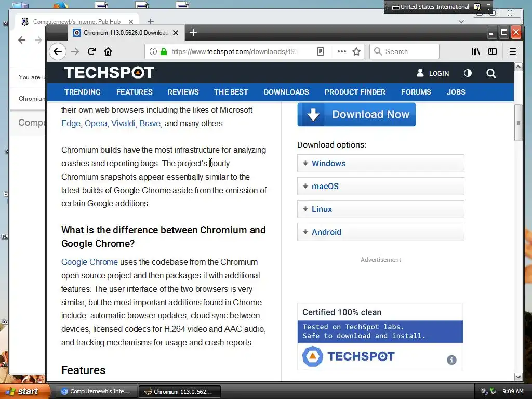Open page actions three-dot menu

(x=342, y=51)
